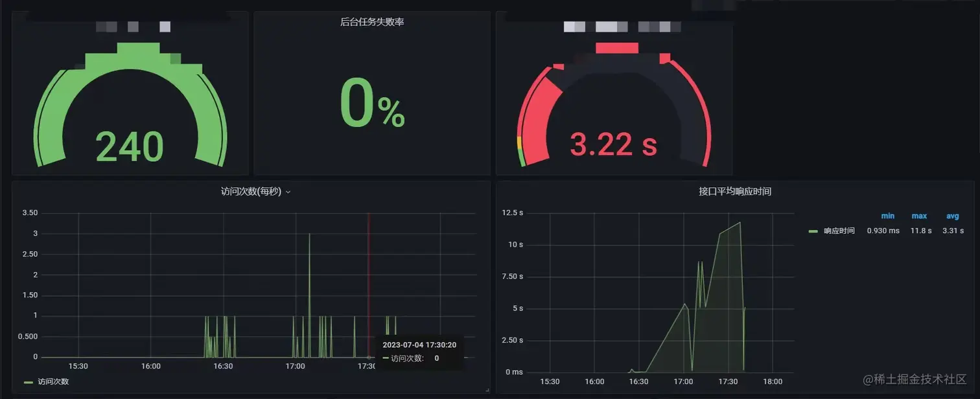Image resolution: width=980 pixels, height=399 pixels.
Task: Click the tooltip entry 访问次数: 0
Action: [x=412, y=358]
